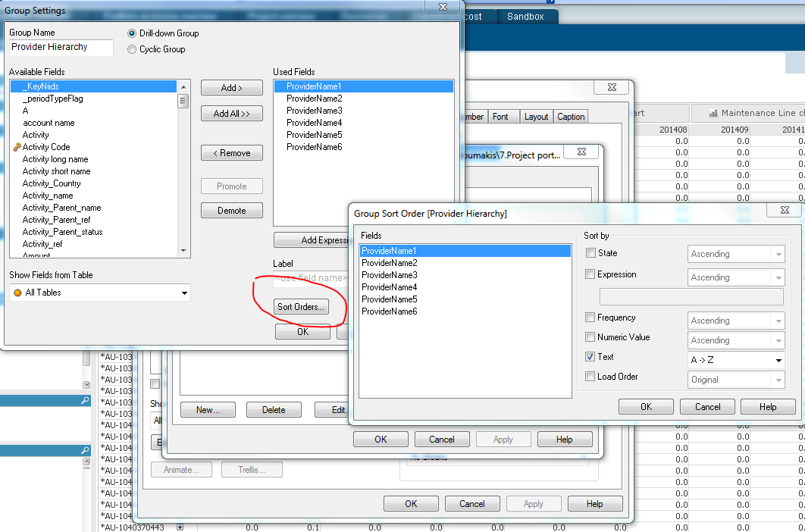Screen dimensions: 805x532
Task: Select _periodTypeFlag in Available Fields
Action: tap(93, 99)
